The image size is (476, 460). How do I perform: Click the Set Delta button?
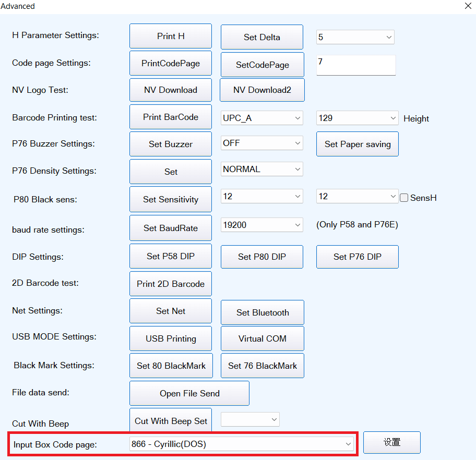pos(262,37)
